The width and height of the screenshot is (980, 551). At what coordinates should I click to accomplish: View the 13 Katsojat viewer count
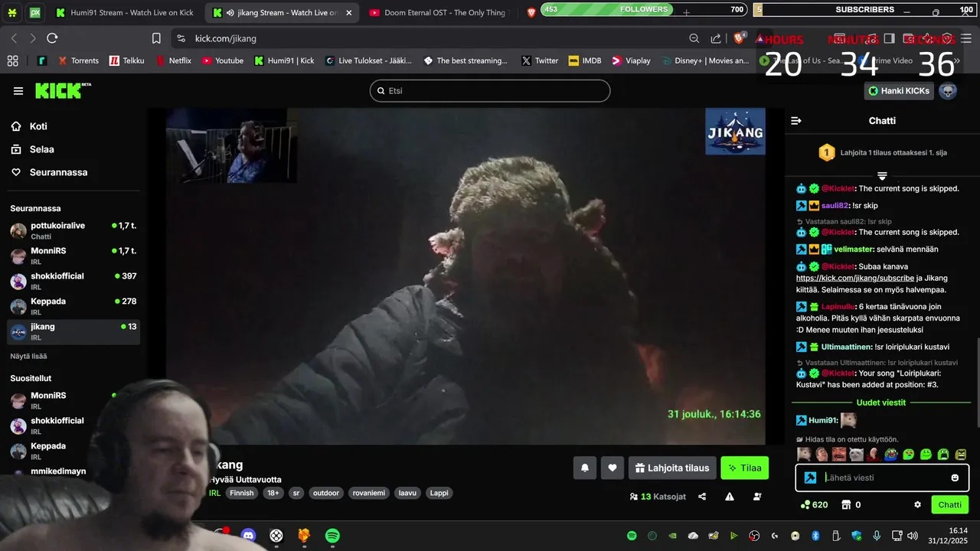pyautogui.click(x=658, y=497)
